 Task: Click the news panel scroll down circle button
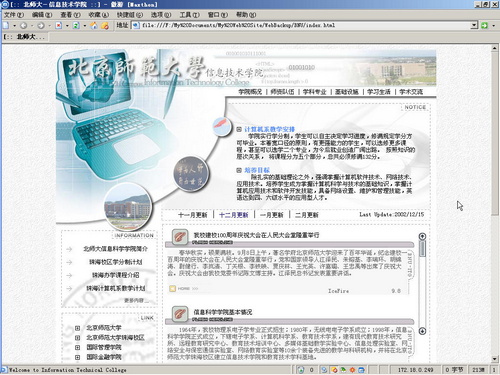point(422,331)
